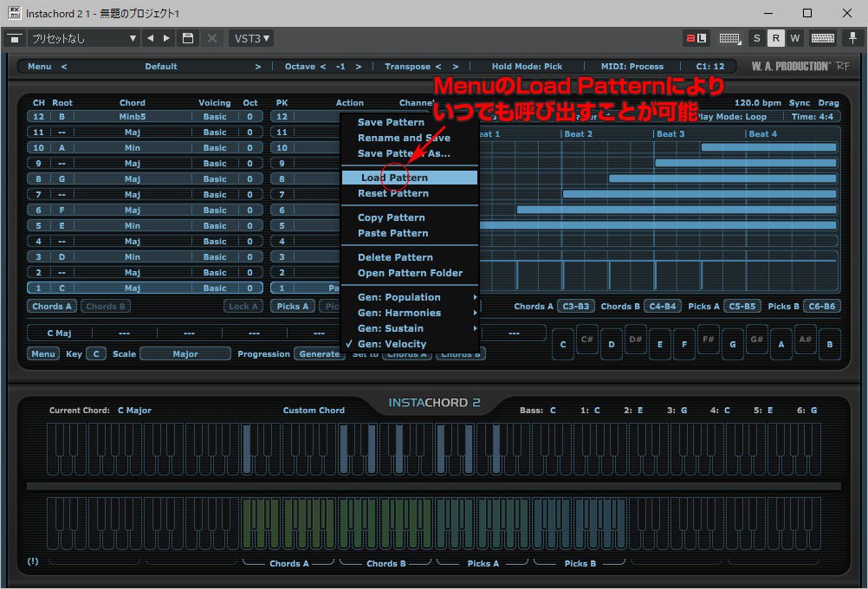Decrease Transpose with the left arrow

click(438, 67)
